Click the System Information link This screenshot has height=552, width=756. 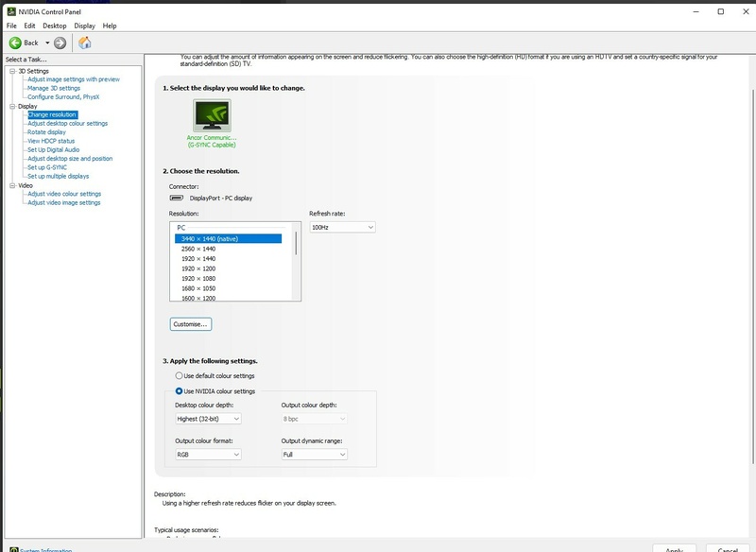[45, 549]
